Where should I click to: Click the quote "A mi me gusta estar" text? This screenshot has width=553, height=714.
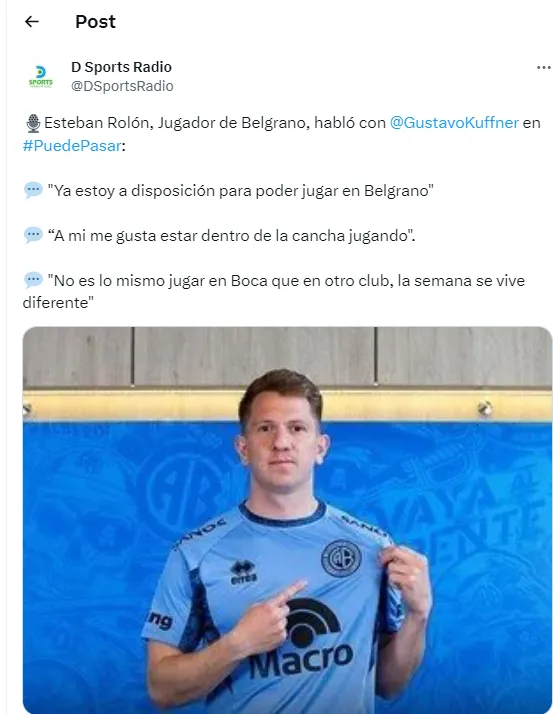231,235
